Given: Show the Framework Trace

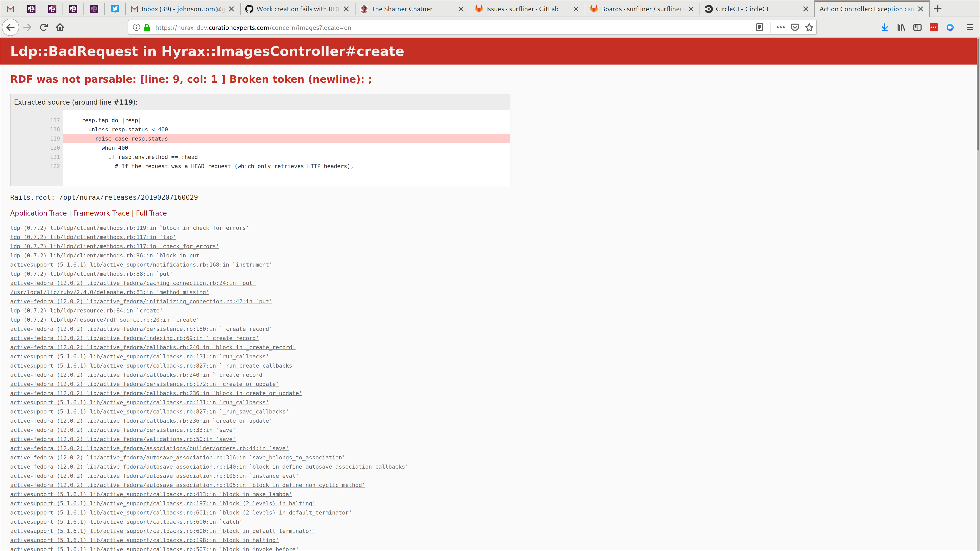Looking at the screenshot, I should (101, 213).
